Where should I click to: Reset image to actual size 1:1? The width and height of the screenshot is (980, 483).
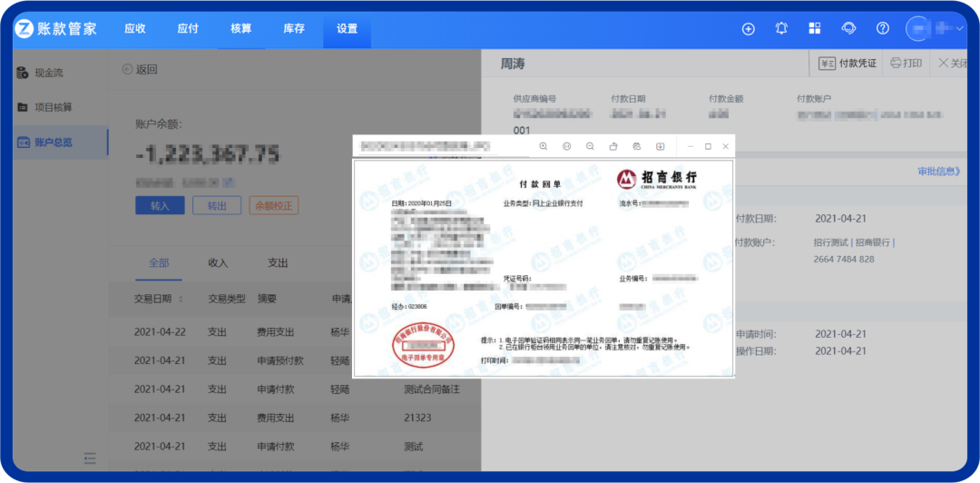[x=567, y=146]
